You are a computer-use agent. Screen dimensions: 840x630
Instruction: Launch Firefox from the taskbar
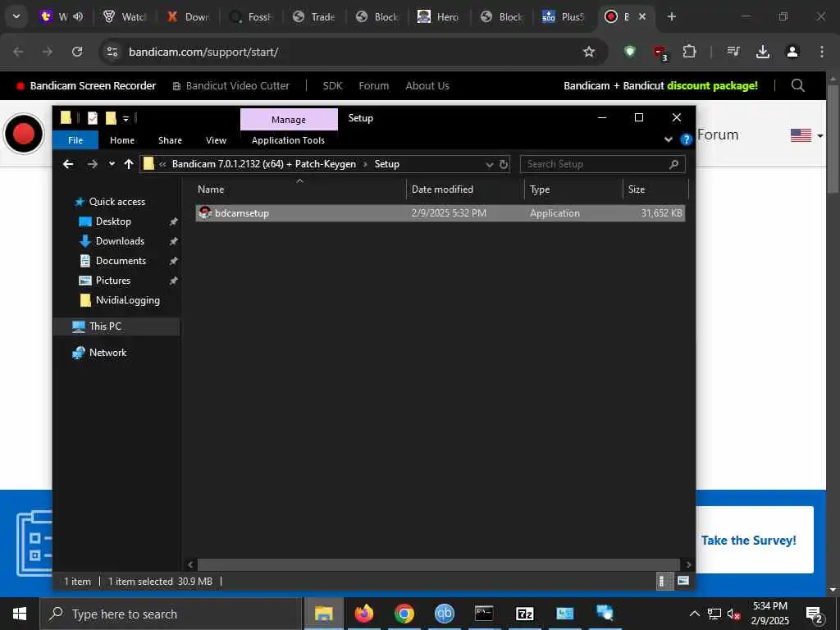coord(363,614)
